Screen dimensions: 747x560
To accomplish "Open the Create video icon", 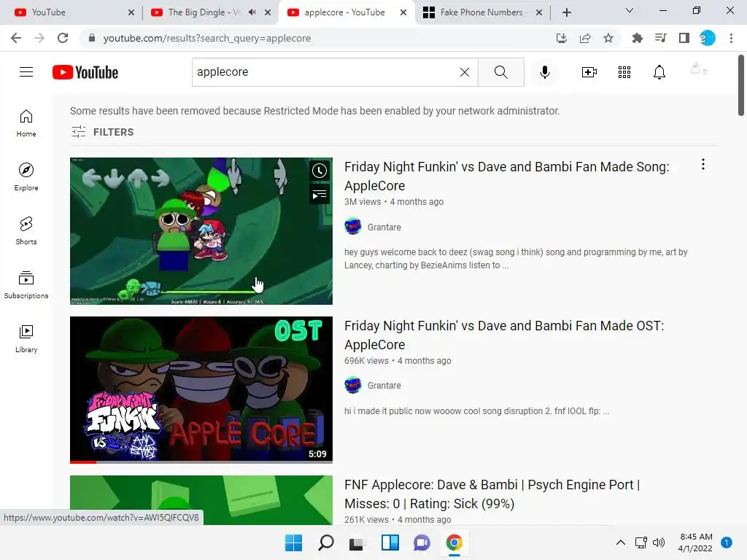I will (589, 72).
